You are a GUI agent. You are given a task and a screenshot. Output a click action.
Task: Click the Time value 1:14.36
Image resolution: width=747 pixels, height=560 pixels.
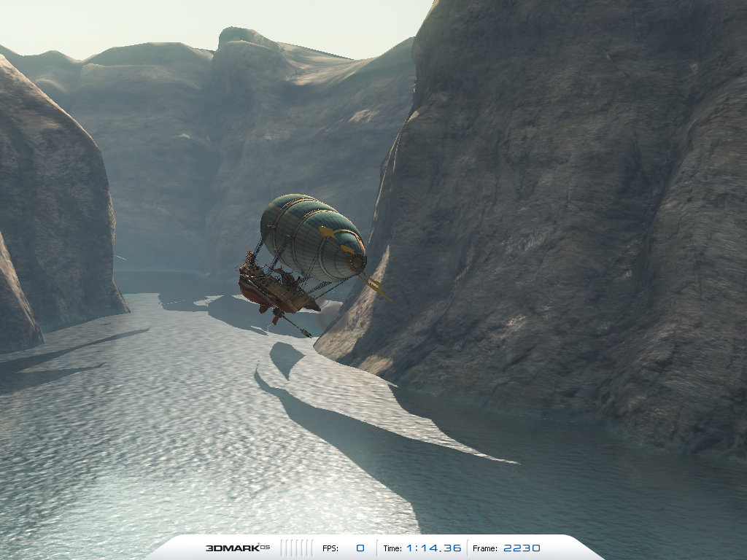click(433, 548)
